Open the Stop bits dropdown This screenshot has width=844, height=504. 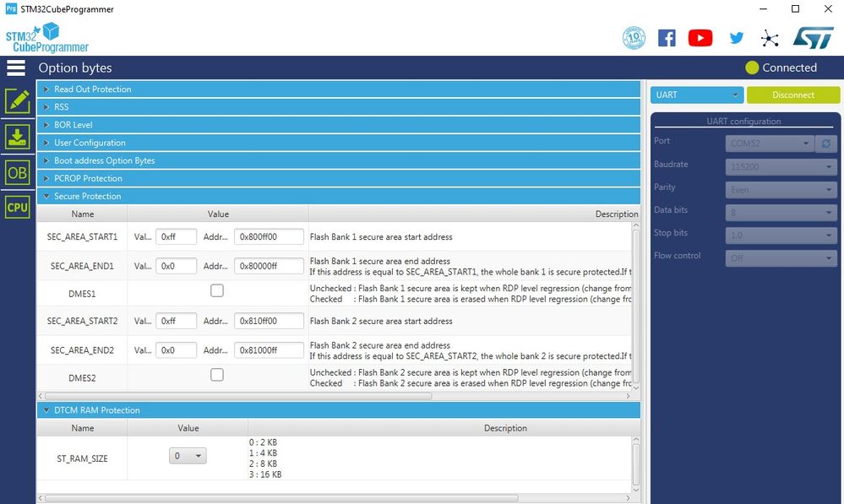pyautogui.click(x=781, y=235)
